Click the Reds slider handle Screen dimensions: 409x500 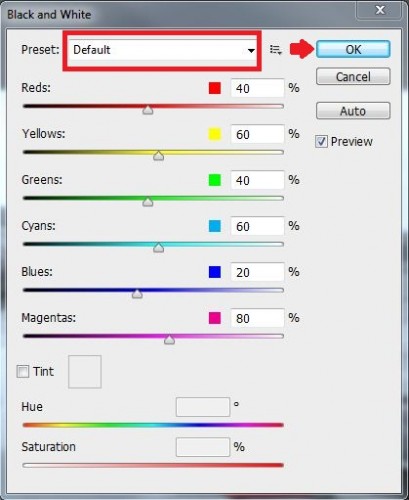click(148, 110)
